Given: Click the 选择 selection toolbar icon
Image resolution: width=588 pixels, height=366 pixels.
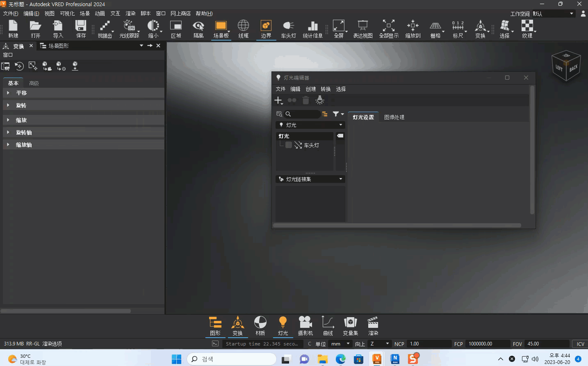Looking at the screenshot, I should [505, 29].
